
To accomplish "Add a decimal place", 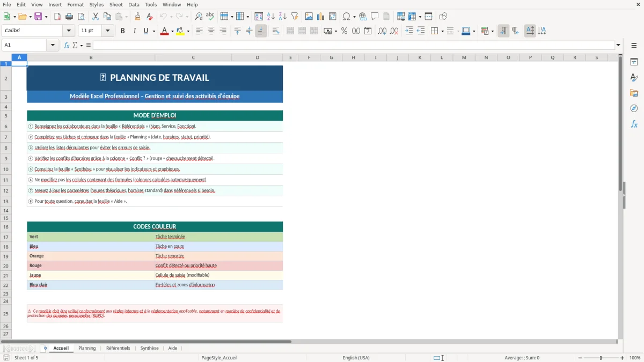I will [382, 31].
